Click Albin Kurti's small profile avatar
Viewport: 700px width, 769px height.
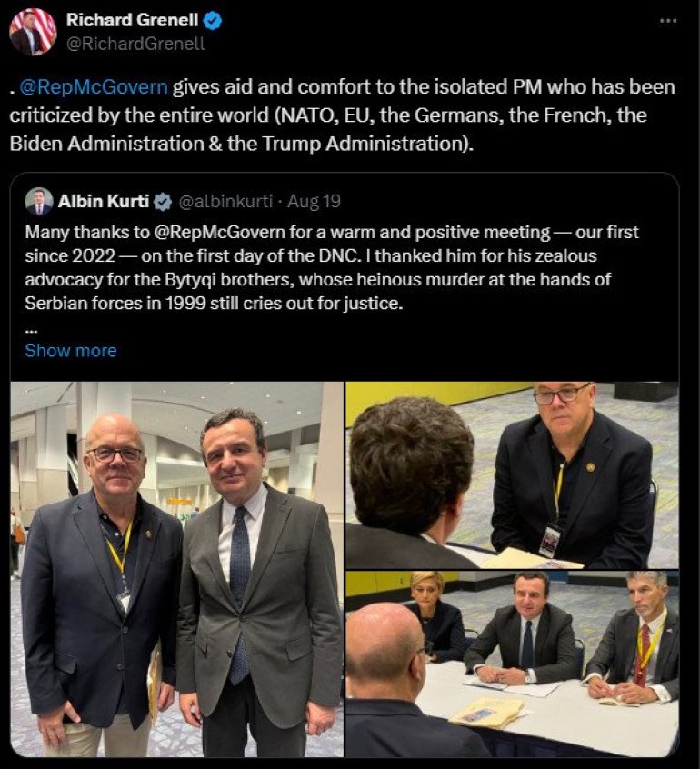[39, 201]
